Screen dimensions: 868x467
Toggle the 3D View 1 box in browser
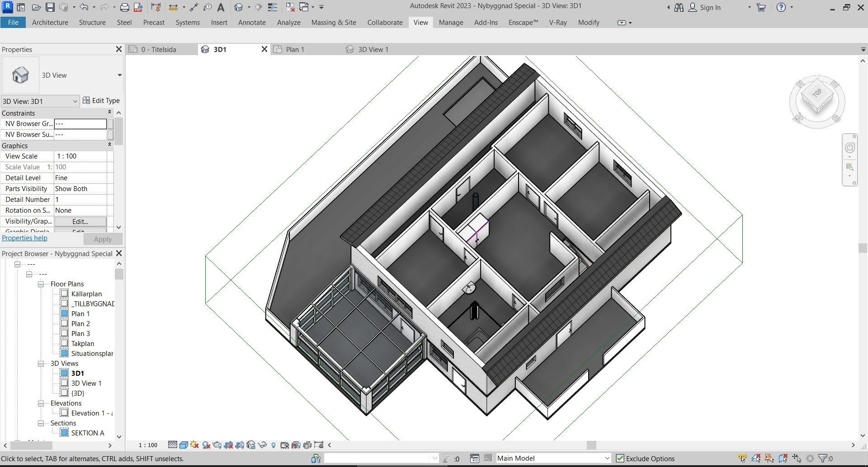pyautogui.click(x=64, y=383)
